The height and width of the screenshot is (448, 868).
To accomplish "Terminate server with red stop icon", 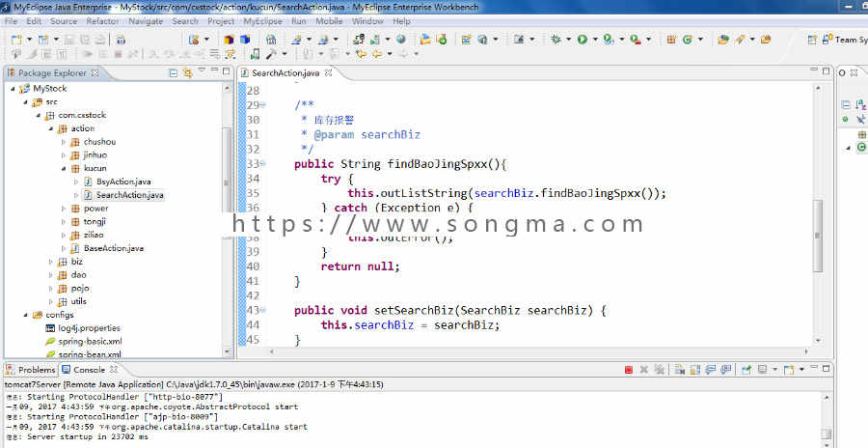I will click(628, 369).
